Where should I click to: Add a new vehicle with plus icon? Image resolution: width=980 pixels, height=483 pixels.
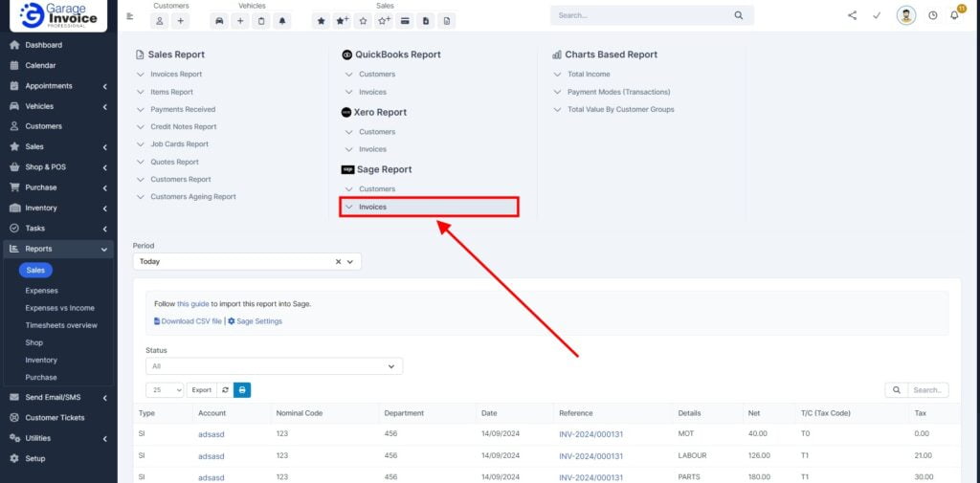pos(240,21)
